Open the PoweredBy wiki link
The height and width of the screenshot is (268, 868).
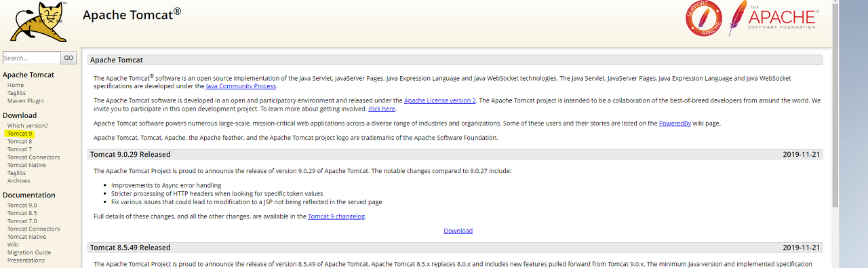click(675, 123)
